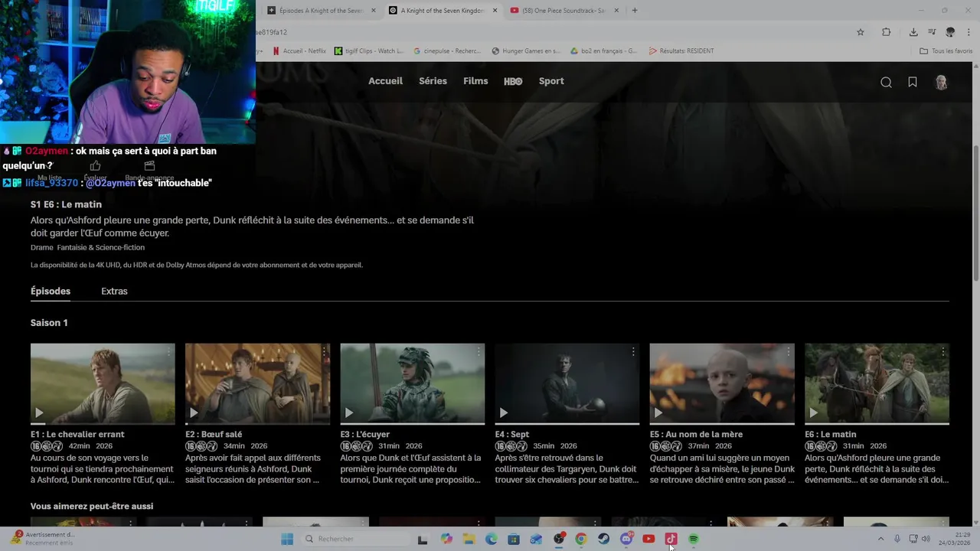Go to Accueil in navigation
Viewport: 980px width, 551px height.
385,81
